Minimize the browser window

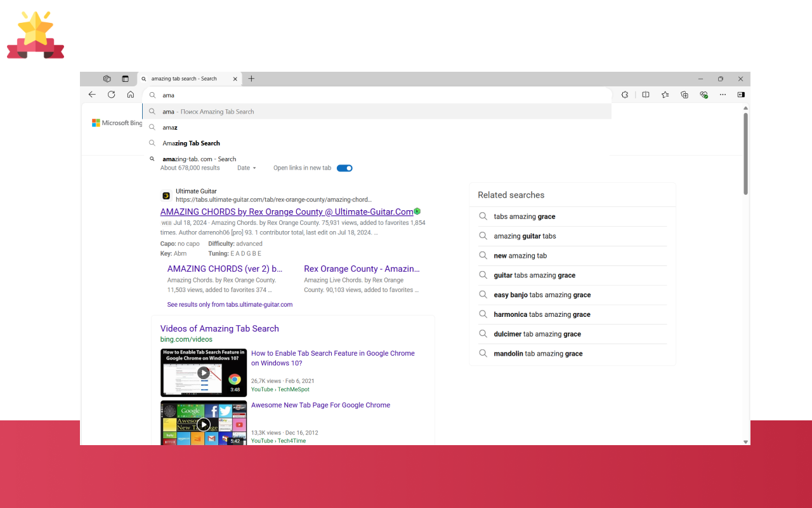pyautogui.click(x=701, y=79)
